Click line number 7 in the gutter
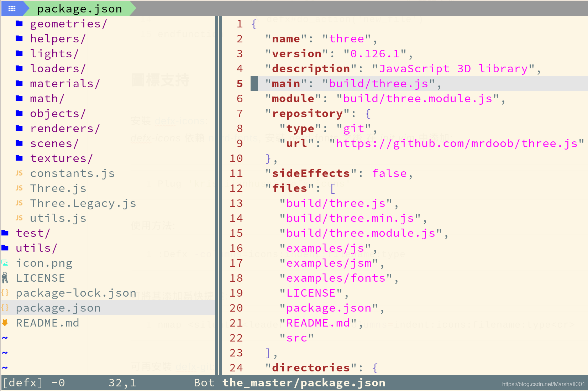 point(240,114)
